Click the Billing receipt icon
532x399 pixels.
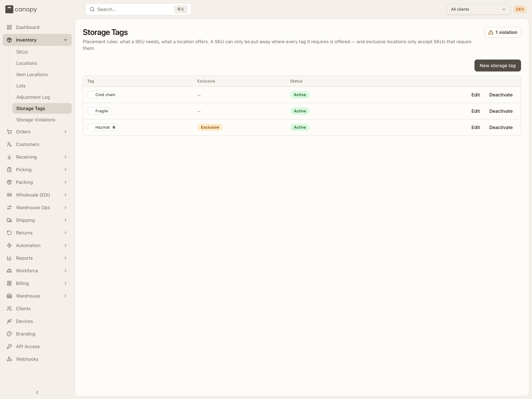tap(9, 283)
